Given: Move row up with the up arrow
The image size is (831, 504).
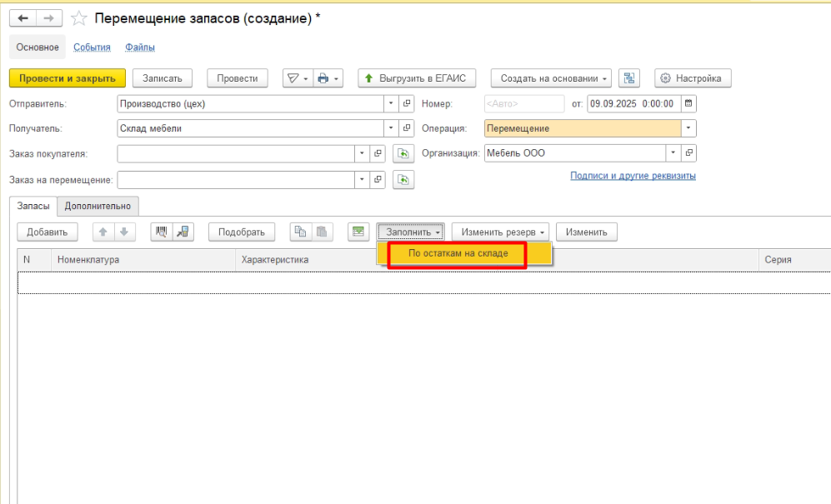Looking at the screenshot, I should 103,232.
